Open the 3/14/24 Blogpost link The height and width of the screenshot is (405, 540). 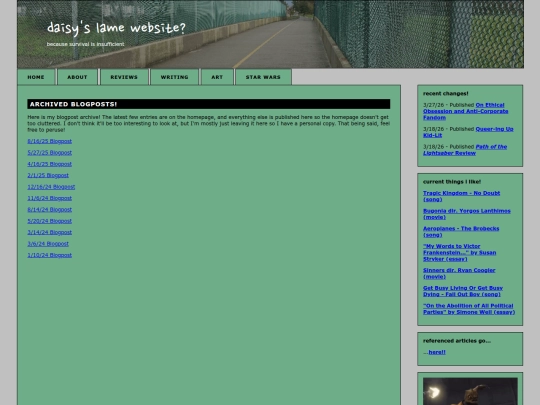point(50,232)
